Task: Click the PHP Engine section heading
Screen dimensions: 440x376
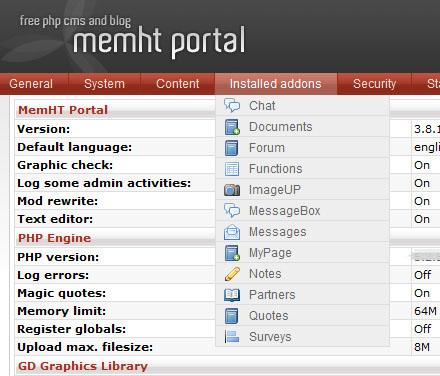Action: tap(54, 238)
